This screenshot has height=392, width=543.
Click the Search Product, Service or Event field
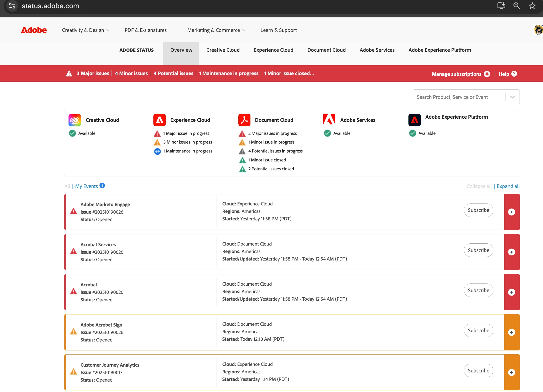click(458, 97)
